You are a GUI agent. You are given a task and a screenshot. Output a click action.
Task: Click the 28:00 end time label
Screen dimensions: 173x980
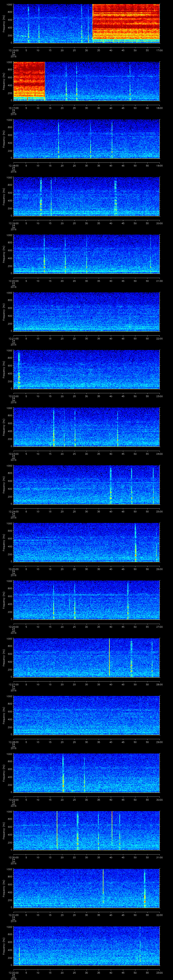pos(160,684)
